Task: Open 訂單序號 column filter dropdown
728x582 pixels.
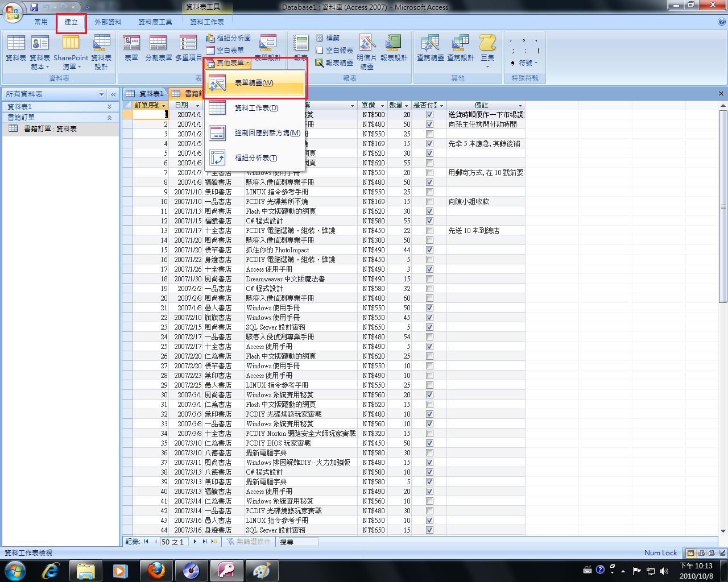Action: [x=164, y=105]
